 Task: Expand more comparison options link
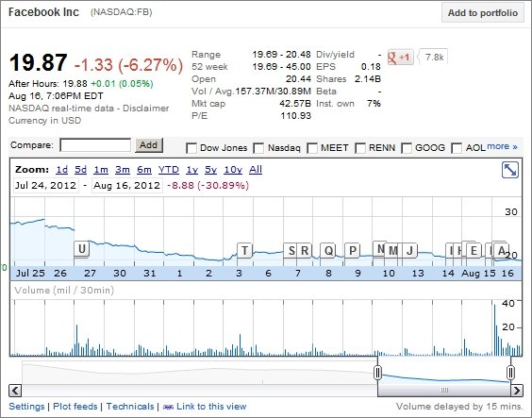(502, 146)
